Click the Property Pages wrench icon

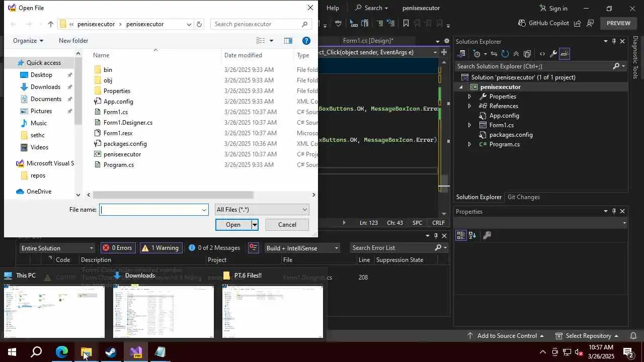487,235
